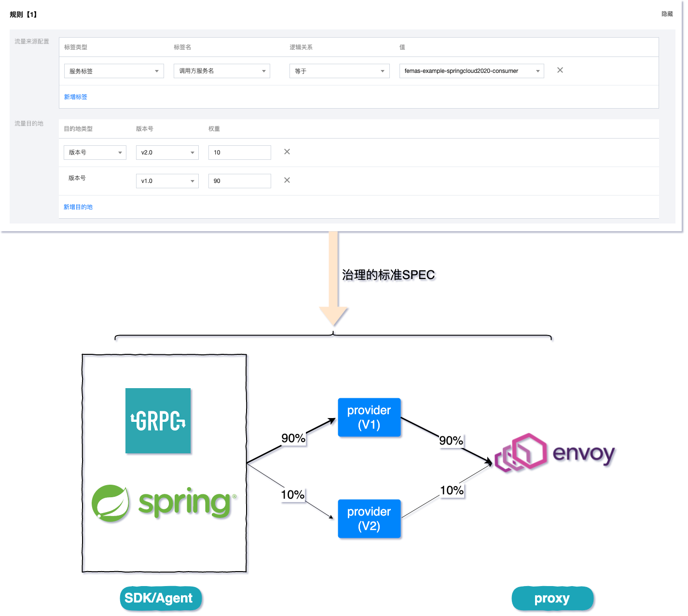Focus the weight field containing 10
Screen dimensions: 688x616
240,153
